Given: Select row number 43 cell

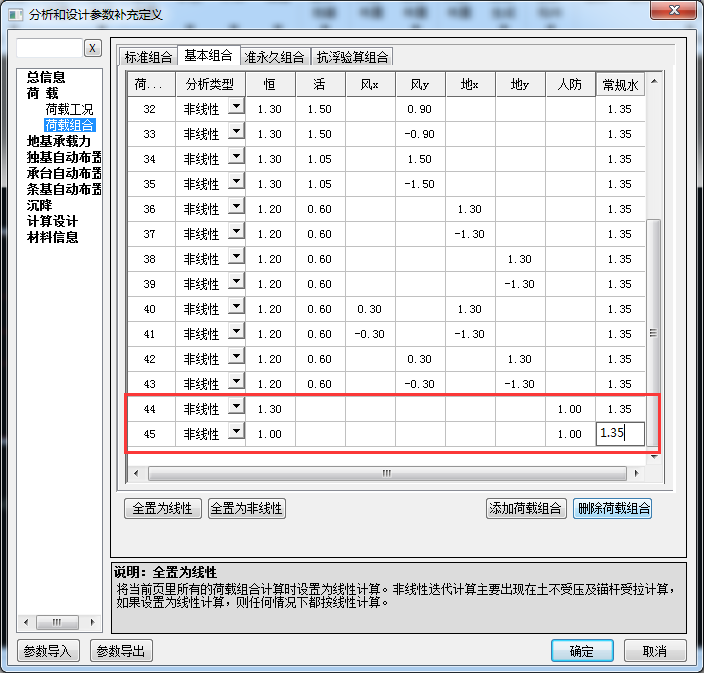Looking at the screenshot, I should tap(150, 384).
